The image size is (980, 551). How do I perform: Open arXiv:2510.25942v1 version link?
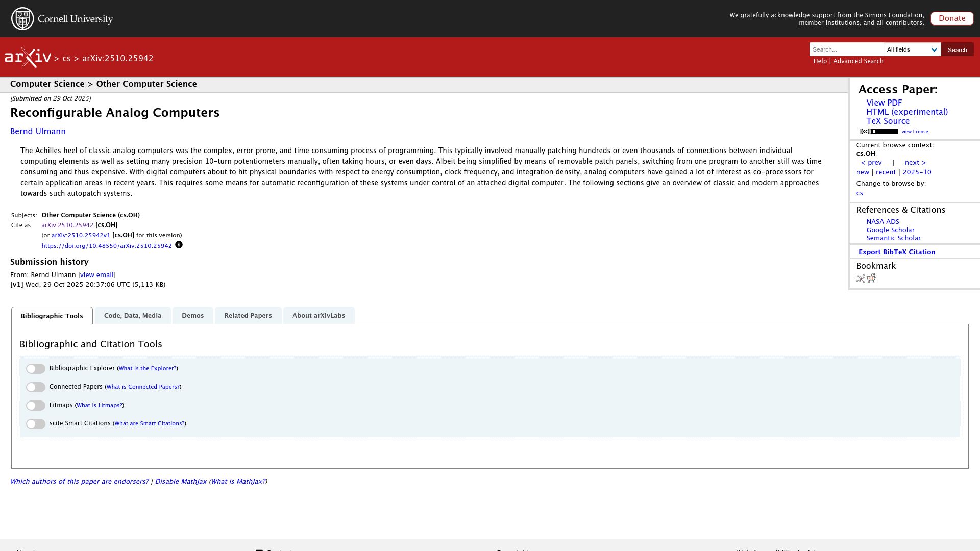pyautogui.click(x=81, y=236)
